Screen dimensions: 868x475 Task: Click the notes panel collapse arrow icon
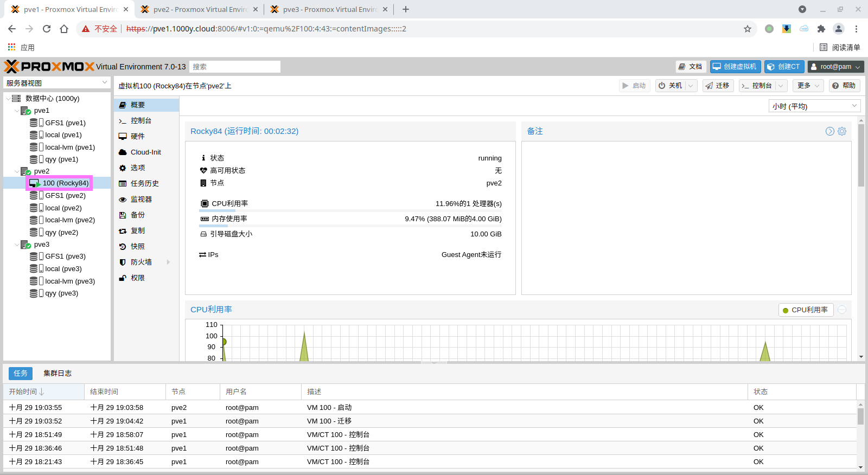pyautogui.click(x=829, y=131)
